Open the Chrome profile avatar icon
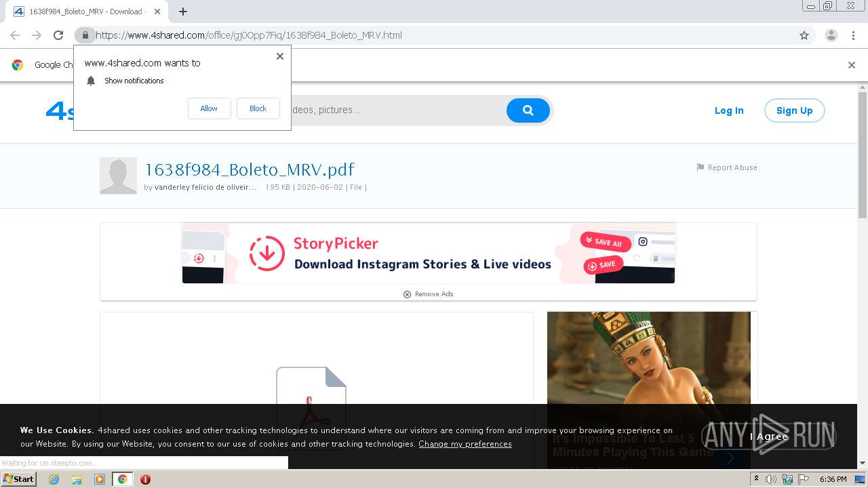Image resolution: width=868 pixels, height=488 pixels. pyautogui.click(x=831, y=35)
